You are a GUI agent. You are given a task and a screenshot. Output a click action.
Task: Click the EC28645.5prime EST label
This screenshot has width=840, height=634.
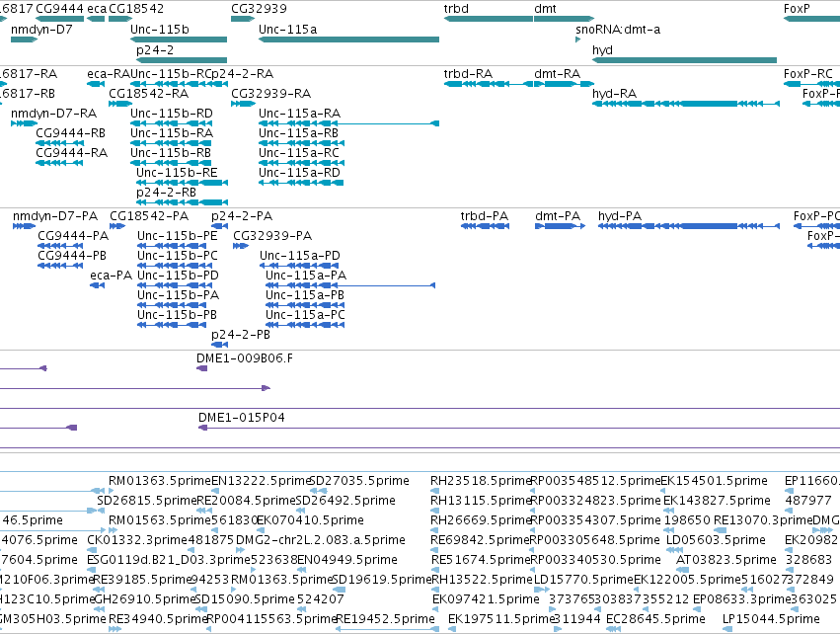655,619
